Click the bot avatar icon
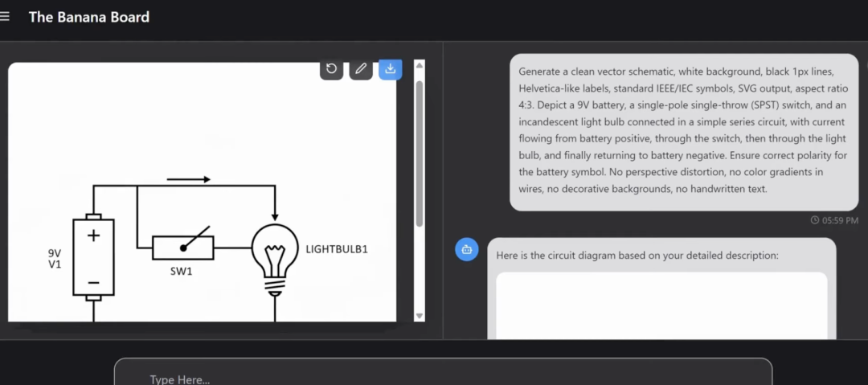 467,249
